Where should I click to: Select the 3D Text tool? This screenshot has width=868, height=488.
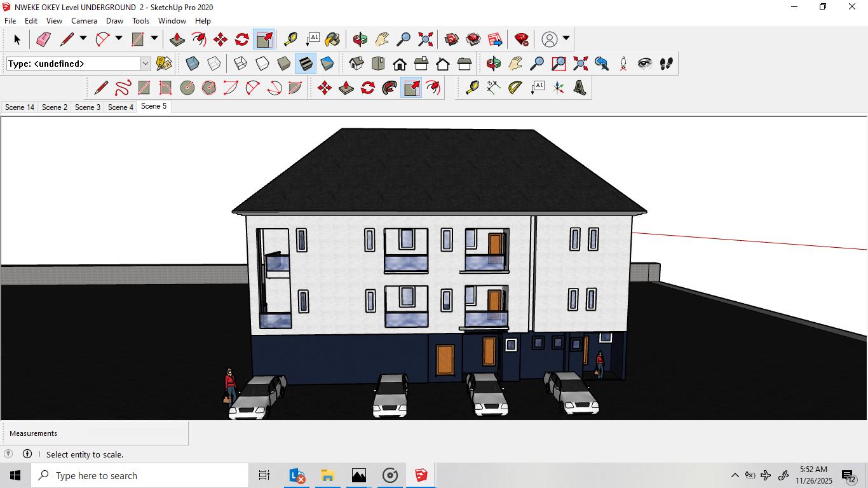[580, 88]
